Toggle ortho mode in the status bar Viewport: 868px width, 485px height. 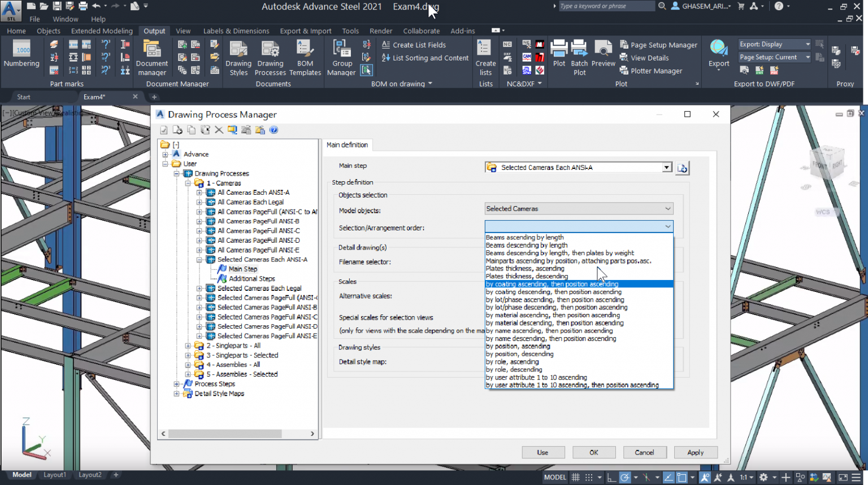(611, 478)
